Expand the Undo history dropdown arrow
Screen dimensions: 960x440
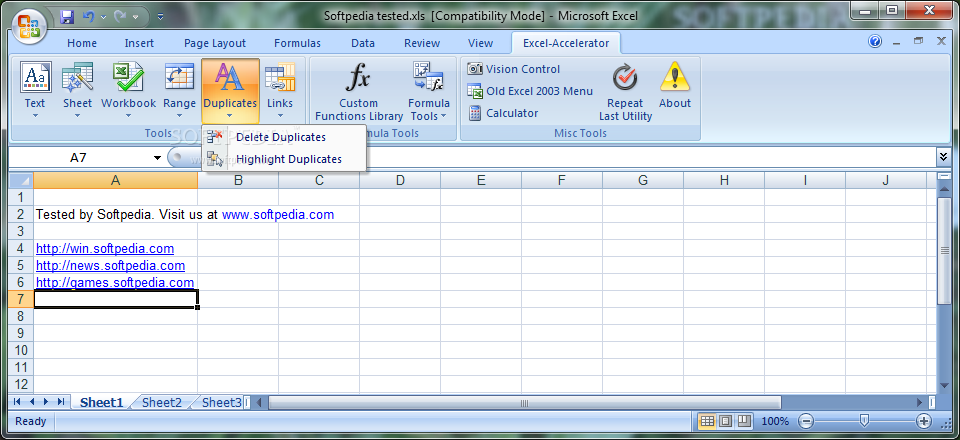pos(103,17)
